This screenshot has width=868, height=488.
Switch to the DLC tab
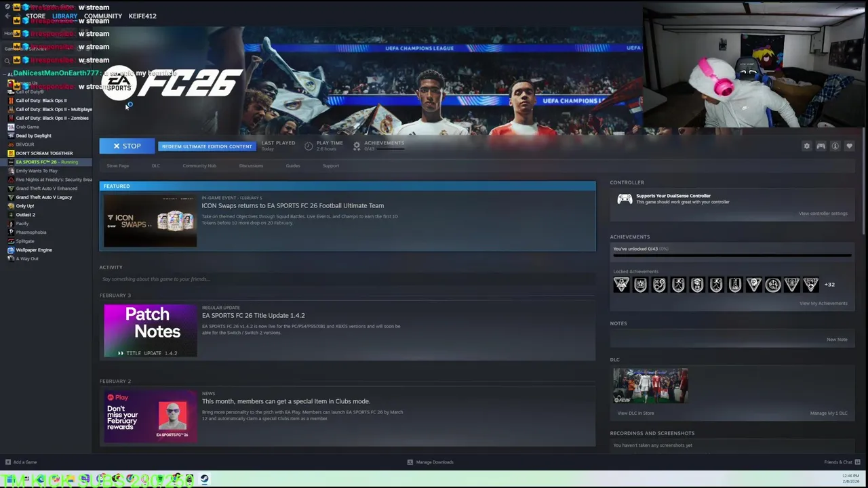(x=156, y=165)
